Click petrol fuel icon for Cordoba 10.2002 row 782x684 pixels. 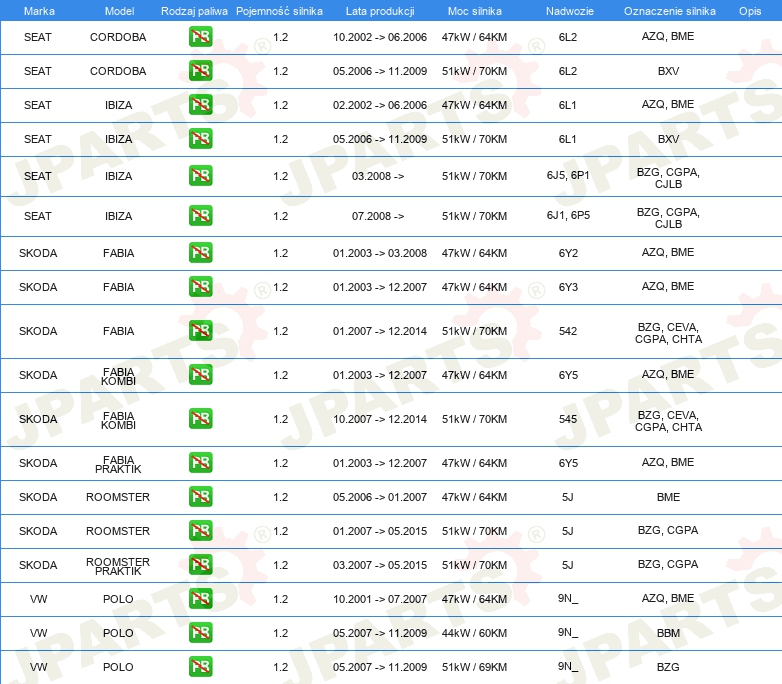200,36
